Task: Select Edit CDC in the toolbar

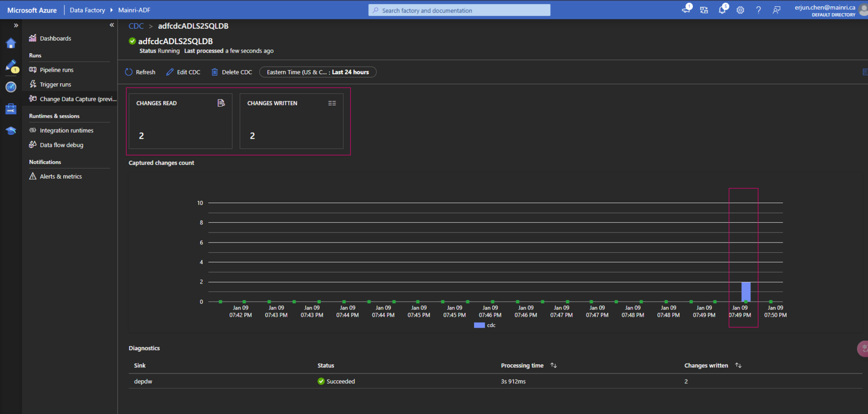Action: pyautogui.click(x=183, y=72)
